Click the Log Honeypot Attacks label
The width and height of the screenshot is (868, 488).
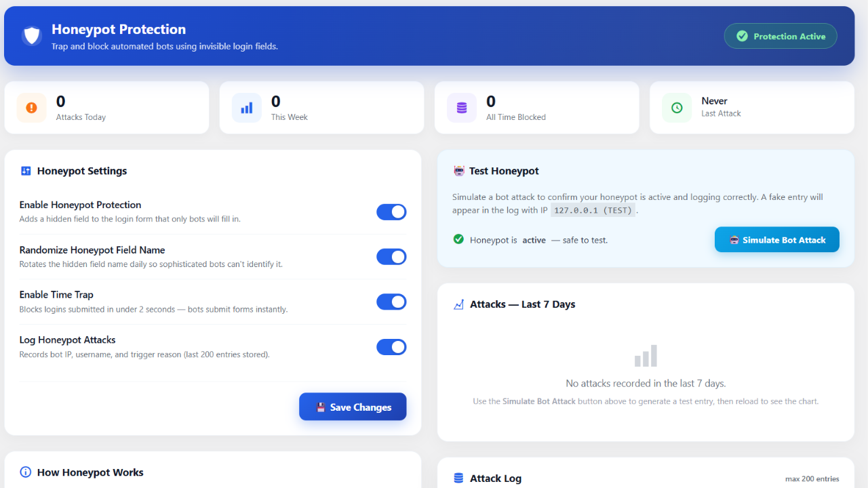pos(67,340)
